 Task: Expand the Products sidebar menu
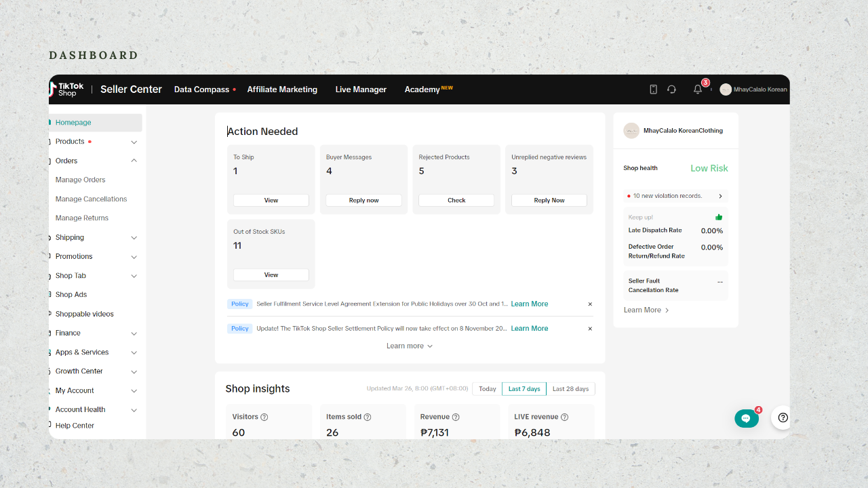[134, 142]
